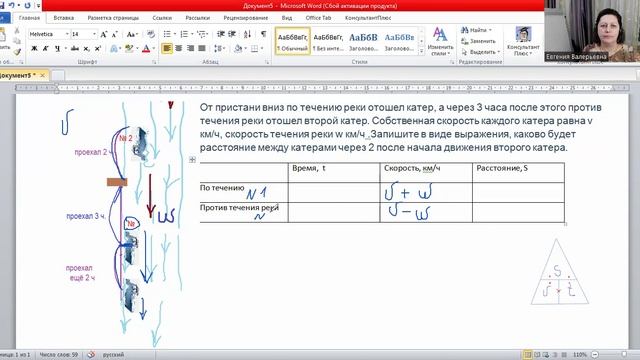This screenshot has width=640, height=360.
Task: Click русский language in status bar
Action: tap(113, 355)
